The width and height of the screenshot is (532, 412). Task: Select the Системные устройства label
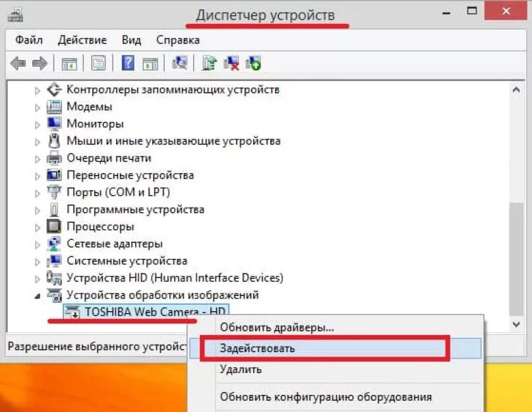pyautogui.click(x=127, y=260)
